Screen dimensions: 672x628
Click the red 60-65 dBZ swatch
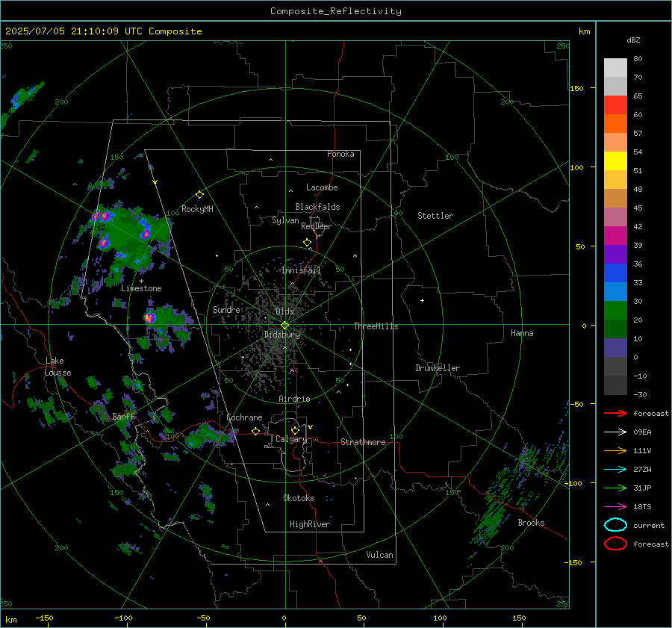615,105
